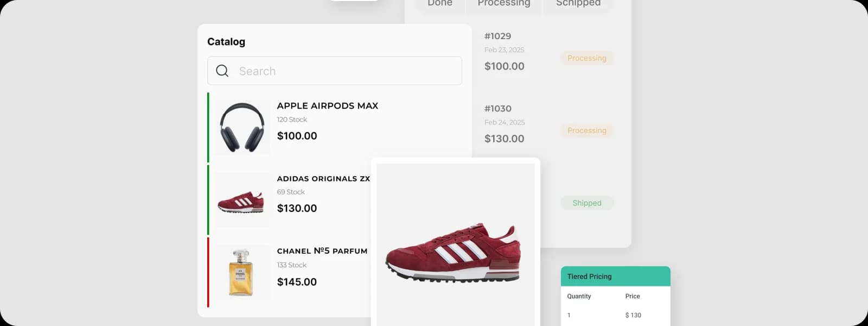Viewport: 868px width, 326px height.
Task: Click the Quantity column header
Action: click(x=579, y=296)
